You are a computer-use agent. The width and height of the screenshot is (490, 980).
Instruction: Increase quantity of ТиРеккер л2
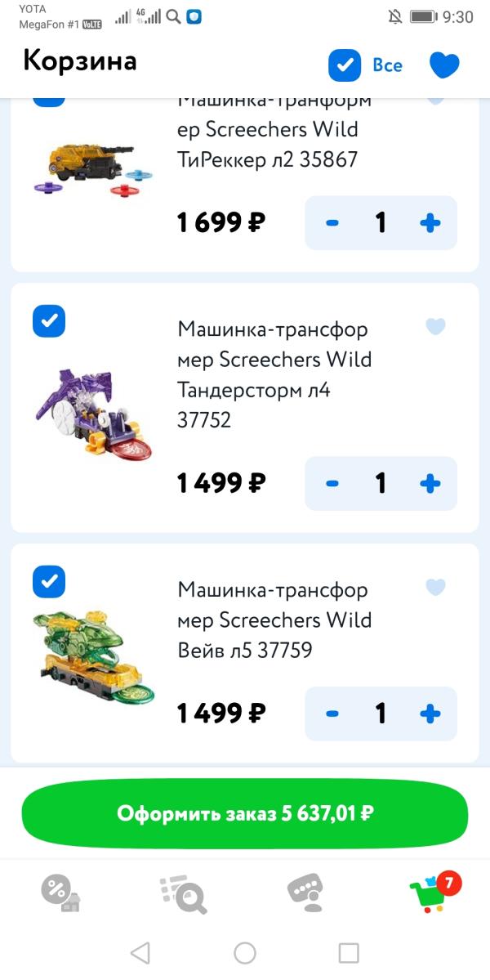pos(430,223)
